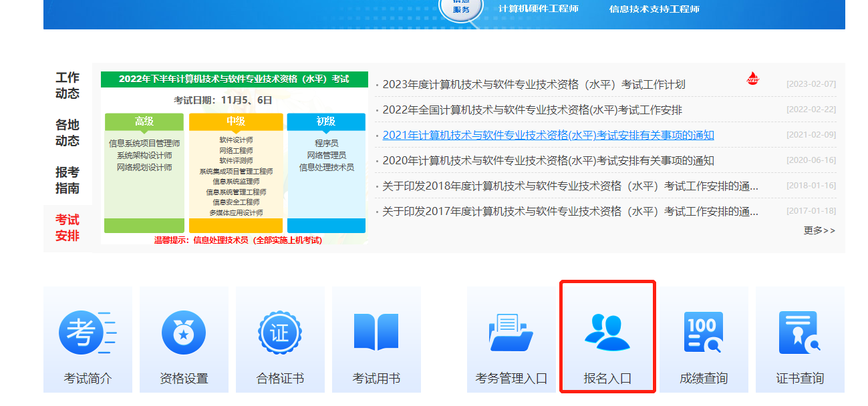868x406 pixels.
Task: Click the 考试用书 exam books icon
Action: click(x=376, y=337)
